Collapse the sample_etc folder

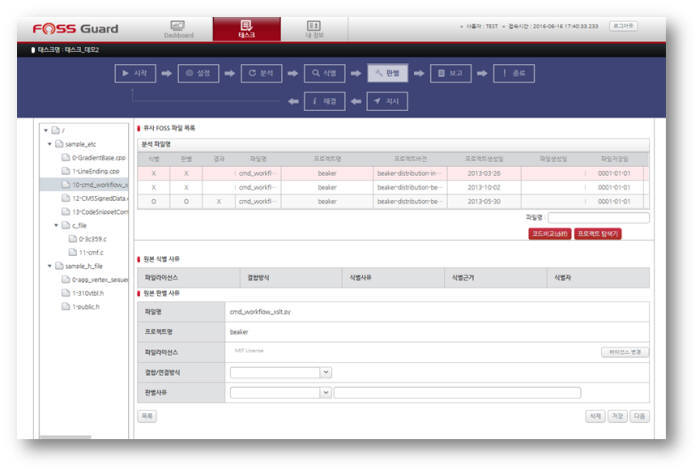point(48,144)
